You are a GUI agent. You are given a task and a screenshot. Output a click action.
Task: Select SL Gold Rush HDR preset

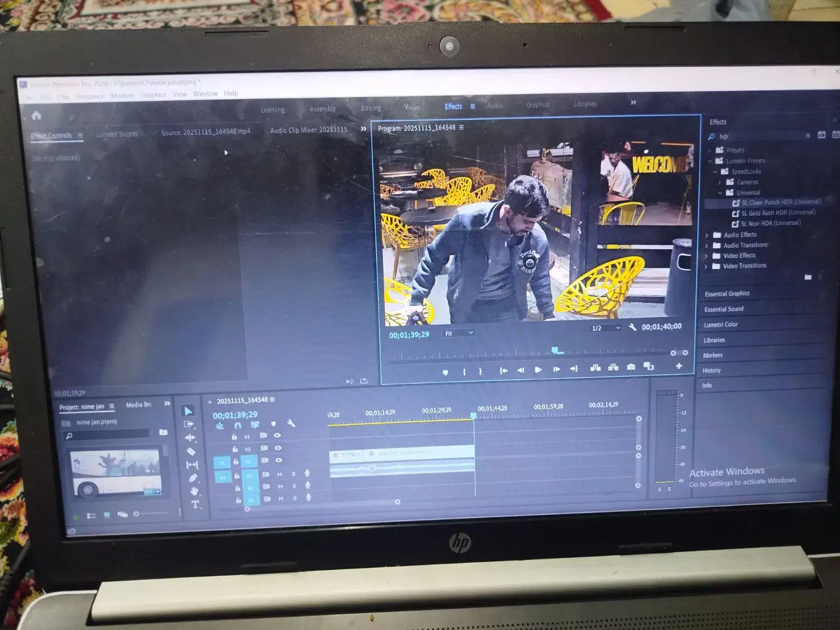pyautogui.click(x=778, y=213)
